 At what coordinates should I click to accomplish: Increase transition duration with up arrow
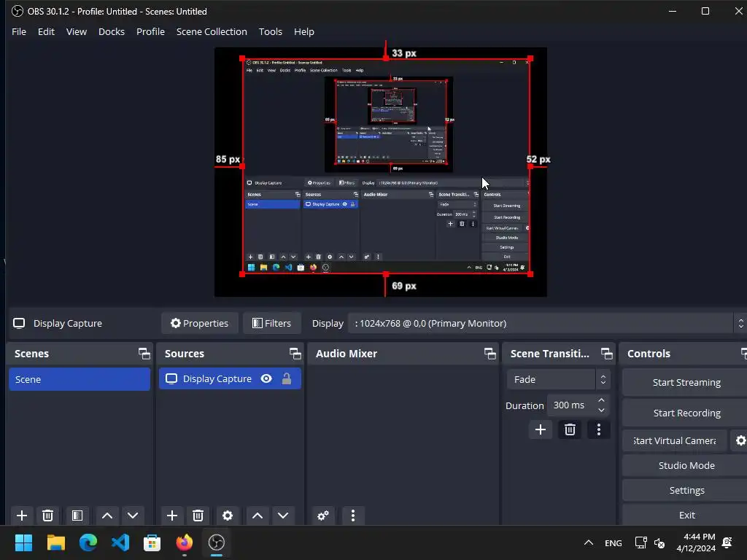601,400
